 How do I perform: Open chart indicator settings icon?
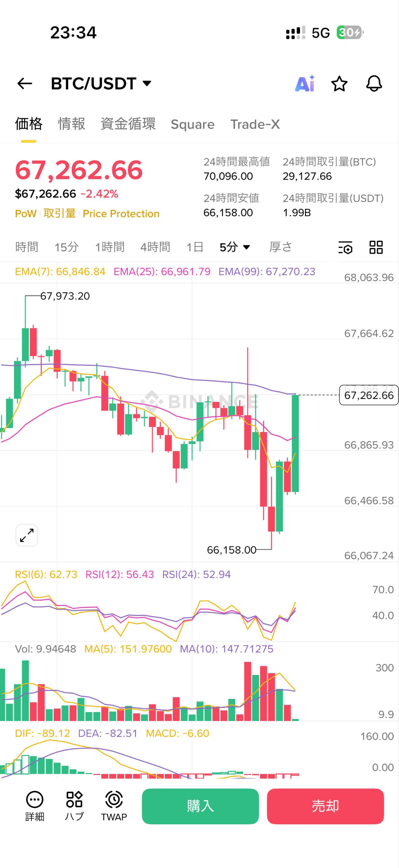click(345, 247)
